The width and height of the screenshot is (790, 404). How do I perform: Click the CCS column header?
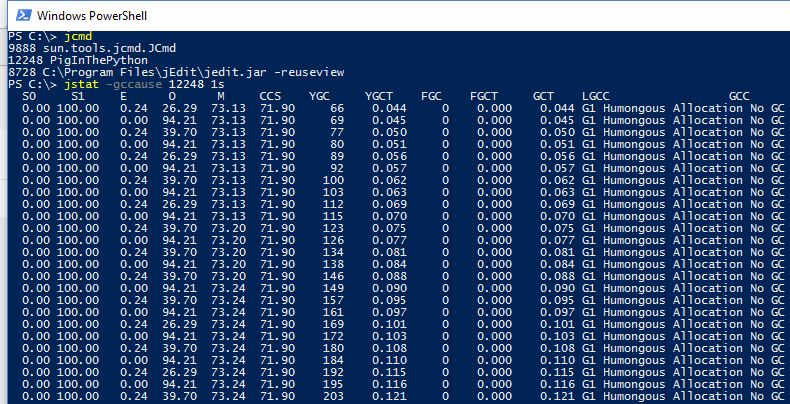point(271,96)
